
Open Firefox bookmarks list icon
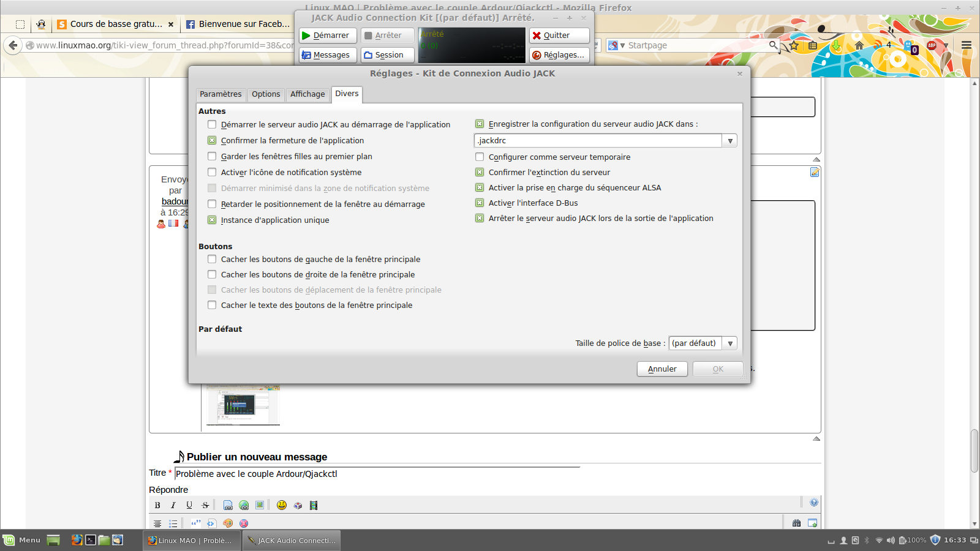pos(813,45)
